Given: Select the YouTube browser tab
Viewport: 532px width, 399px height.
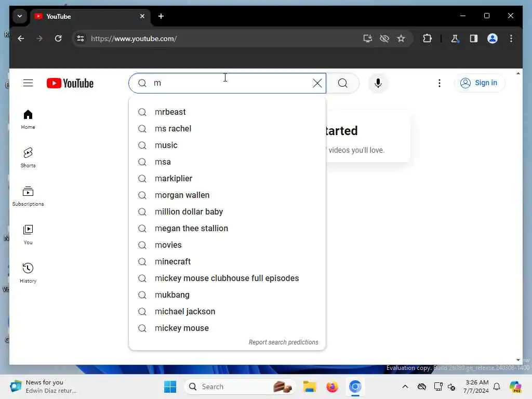Looking at the screenshot, I should click(x=90, y=16).
